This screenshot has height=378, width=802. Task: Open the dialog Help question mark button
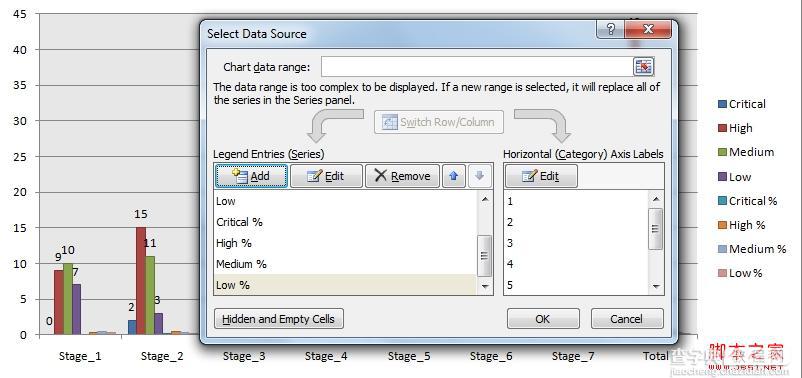coord(611,29)
